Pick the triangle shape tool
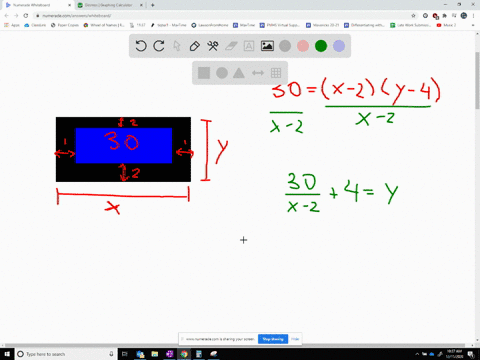Screen dimensions: 480x360 tap(239, 73)
